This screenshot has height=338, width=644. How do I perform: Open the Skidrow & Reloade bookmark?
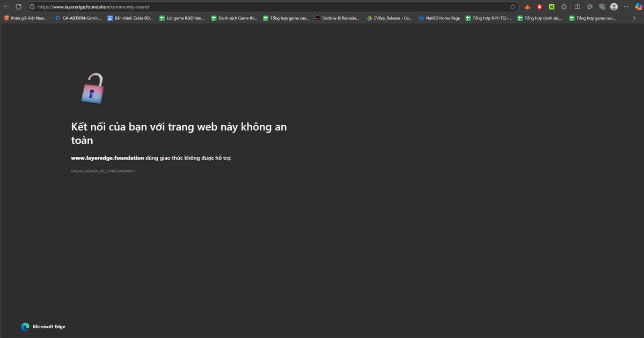pos(338,18)
